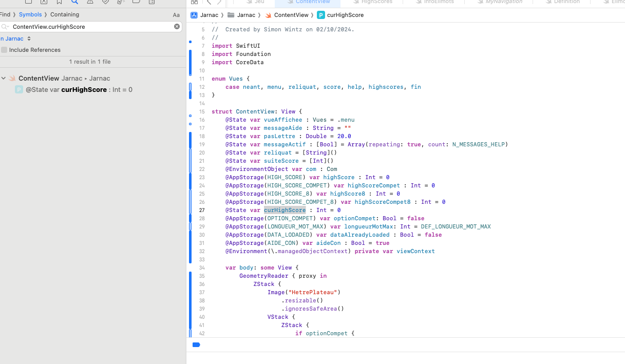Toggle breakpoints with blue tag icon at bottom
The width and height of the screenshot is (625, 364).
(196, 344)
